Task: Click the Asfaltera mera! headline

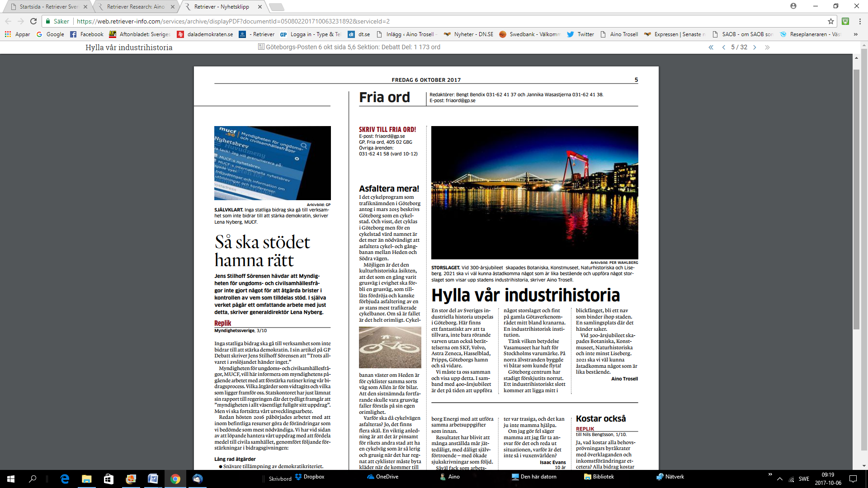Action: (389, 188)
